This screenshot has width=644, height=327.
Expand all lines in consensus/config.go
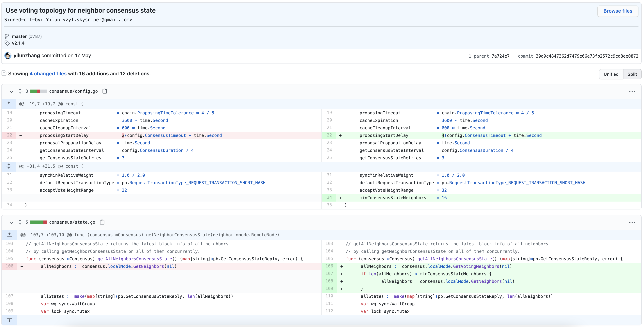coord(20,91)
